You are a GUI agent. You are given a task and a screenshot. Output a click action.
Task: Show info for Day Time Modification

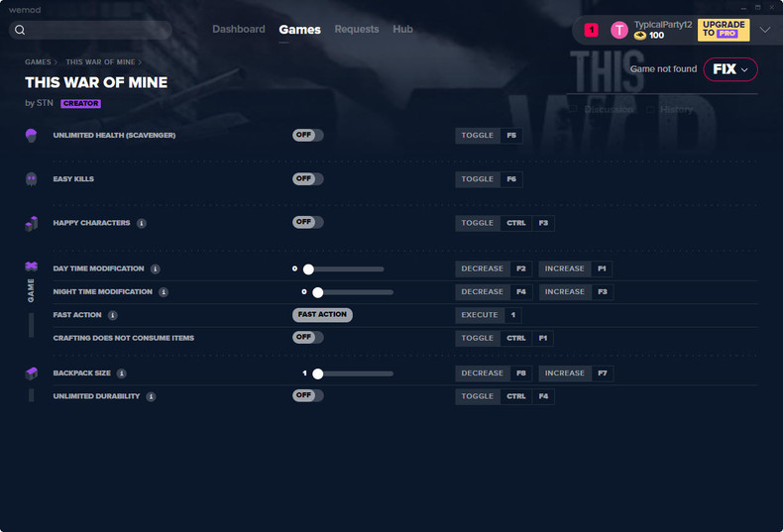click(x=156, y=269)
